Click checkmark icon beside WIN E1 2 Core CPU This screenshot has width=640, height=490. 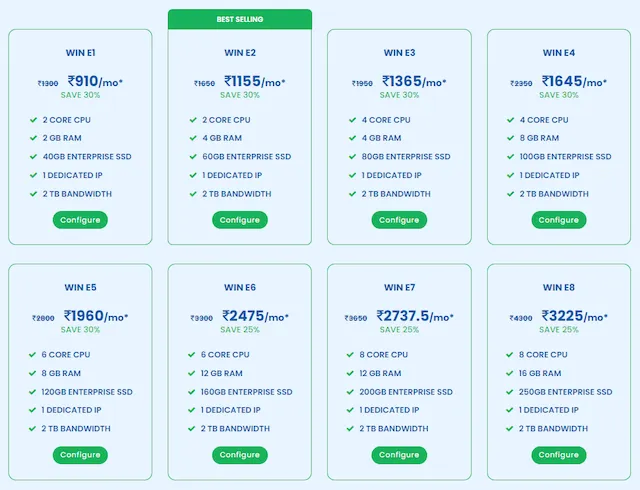click(33, 120)
